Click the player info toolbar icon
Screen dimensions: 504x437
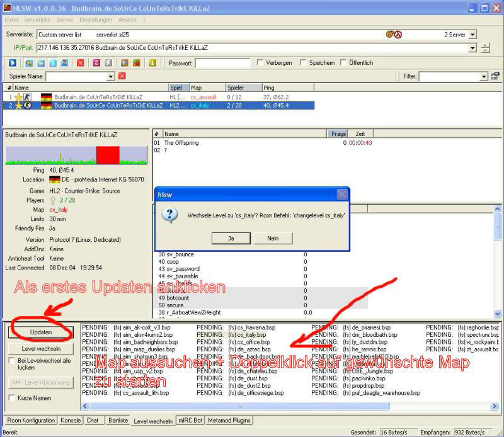tap(64, 63)
